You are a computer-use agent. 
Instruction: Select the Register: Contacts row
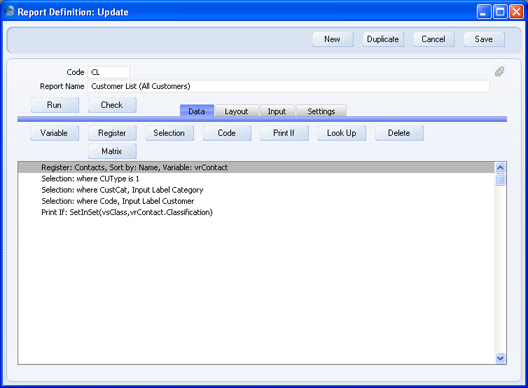coord(256,167)
